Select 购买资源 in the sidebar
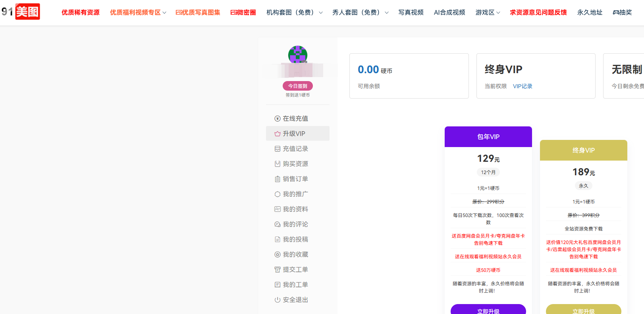The image size is (644, 314). tap(298, 164)
